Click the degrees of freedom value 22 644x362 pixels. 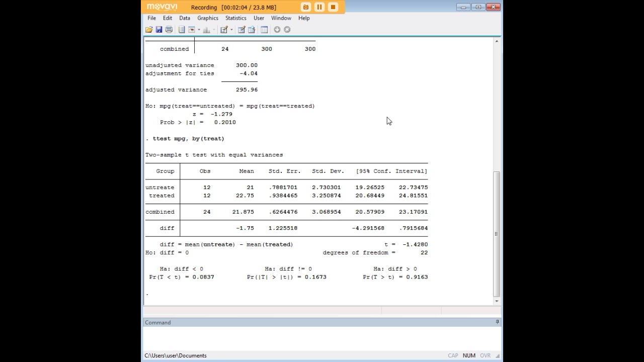pos(424,252)
